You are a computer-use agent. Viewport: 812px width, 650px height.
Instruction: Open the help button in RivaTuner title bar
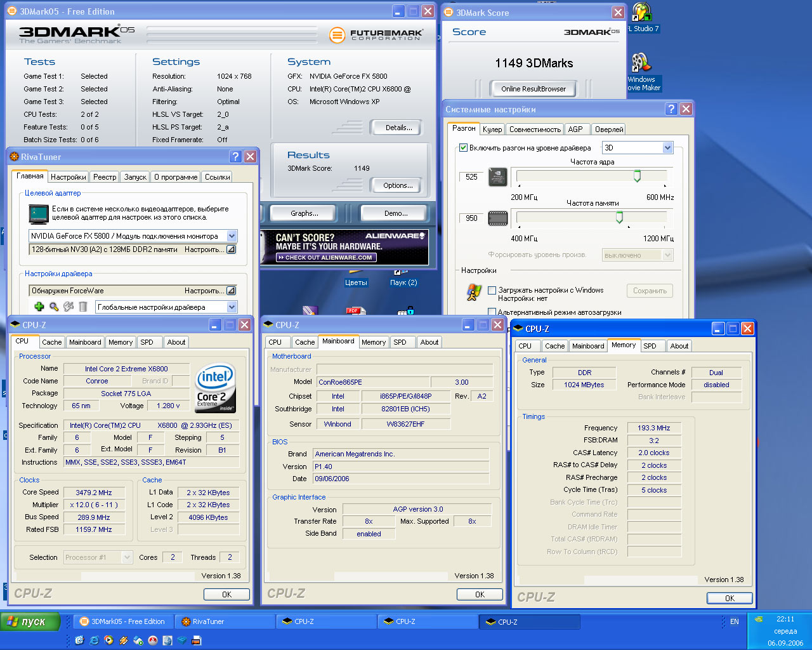pyautogui.click(x=235, y=157)
